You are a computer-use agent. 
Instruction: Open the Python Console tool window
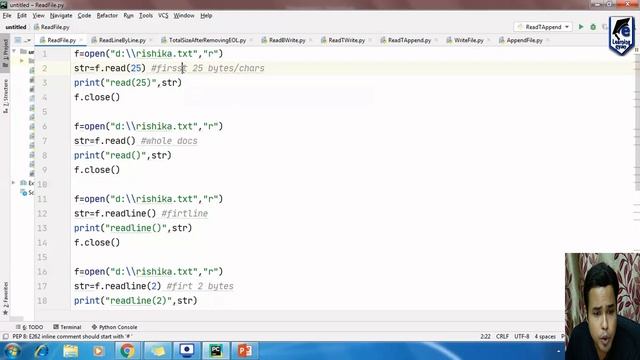click(114, 327)
